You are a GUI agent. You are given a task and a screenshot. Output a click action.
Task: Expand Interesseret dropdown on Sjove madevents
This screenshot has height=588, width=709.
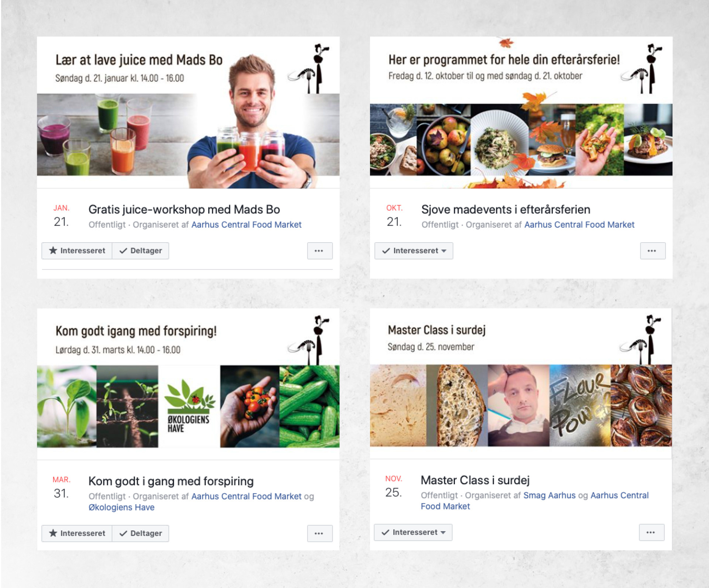coord(414,251)
